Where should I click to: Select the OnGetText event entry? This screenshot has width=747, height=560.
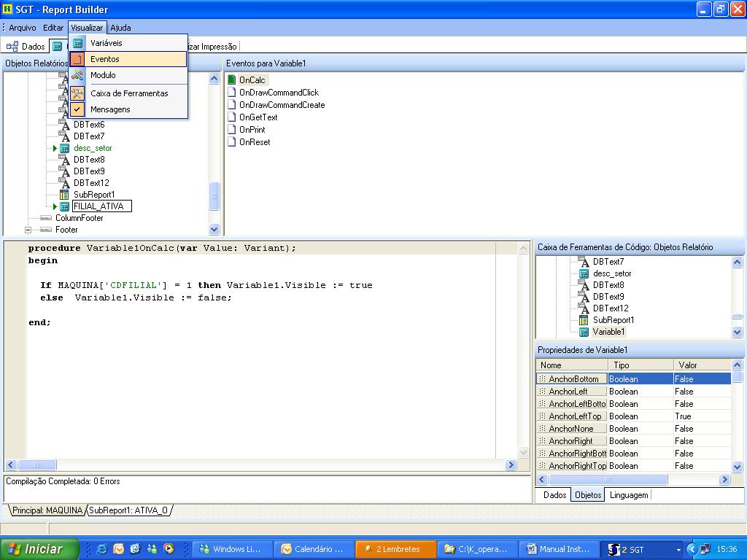tap(258, 117)
